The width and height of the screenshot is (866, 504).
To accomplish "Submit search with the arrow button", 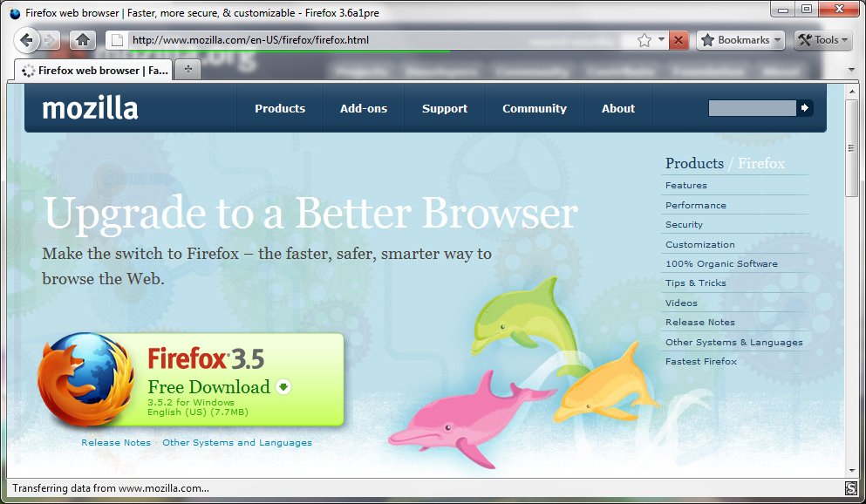I will click(x=805, y=108).
